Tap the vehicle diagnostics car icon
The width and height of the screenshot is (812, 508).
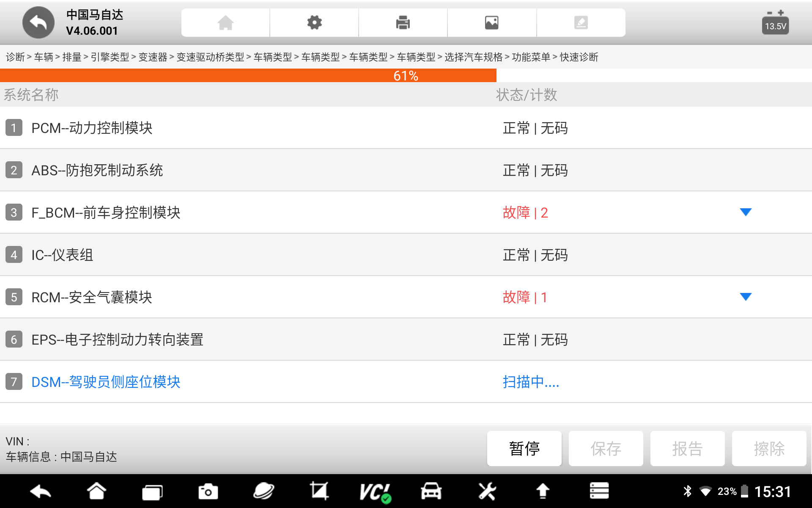431,491
